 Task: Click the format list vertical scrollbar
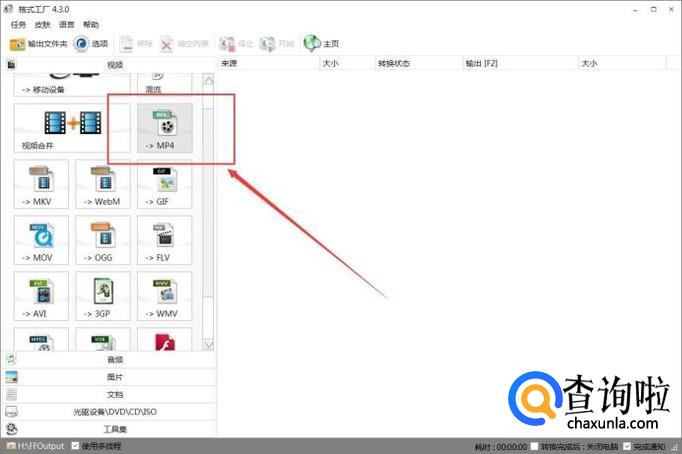pos(208,200)
